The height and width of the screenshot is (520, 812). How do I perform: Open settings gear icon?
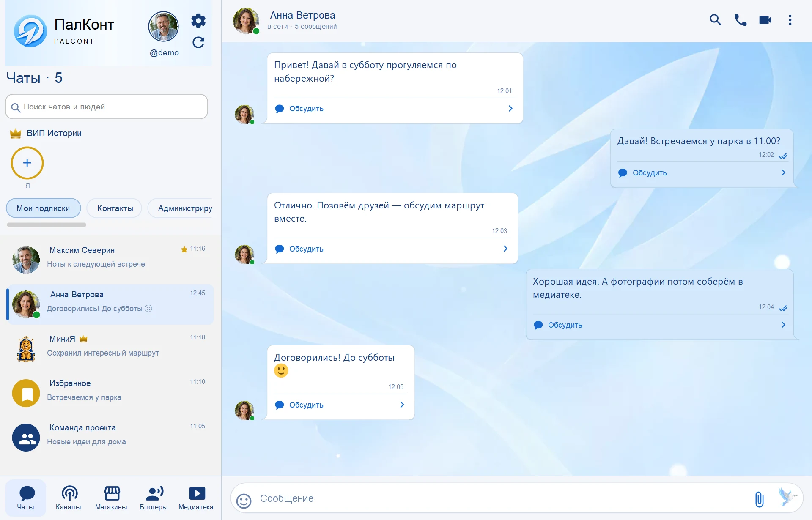(198, 20)
